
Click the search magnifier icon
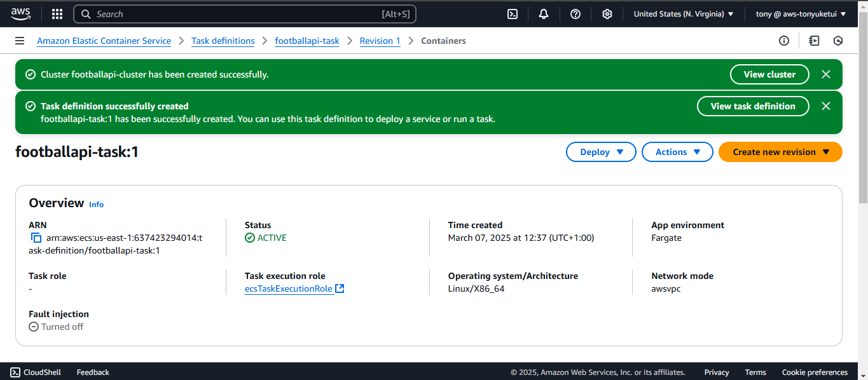click(x=86, y=14)
